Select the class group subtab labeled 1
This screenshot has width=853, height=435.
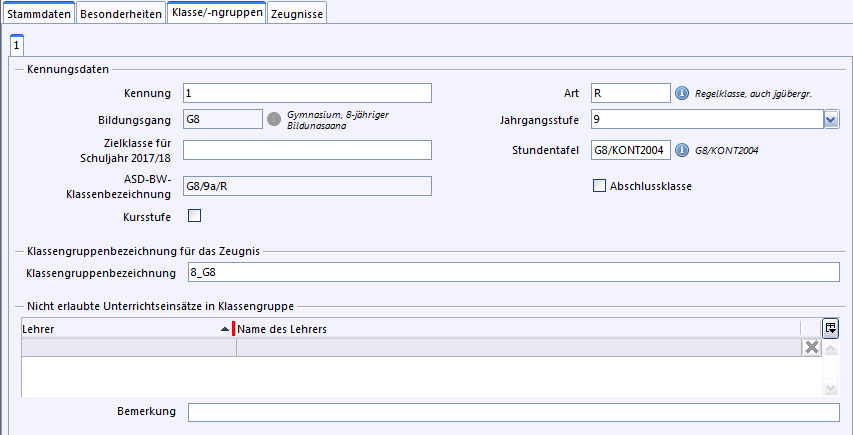pyautogui.click(x=17, y=45)
